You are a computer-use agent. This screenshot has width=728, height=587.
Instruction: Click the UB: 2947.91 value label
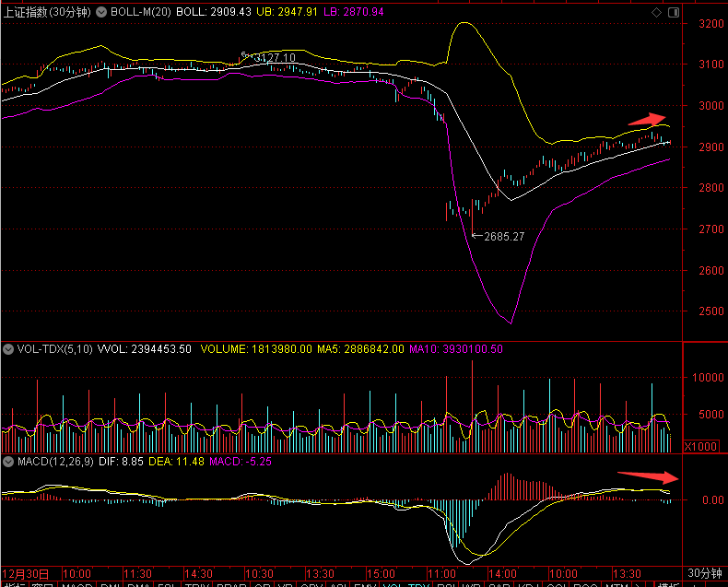pyautogui.click(x=287, y=12)
